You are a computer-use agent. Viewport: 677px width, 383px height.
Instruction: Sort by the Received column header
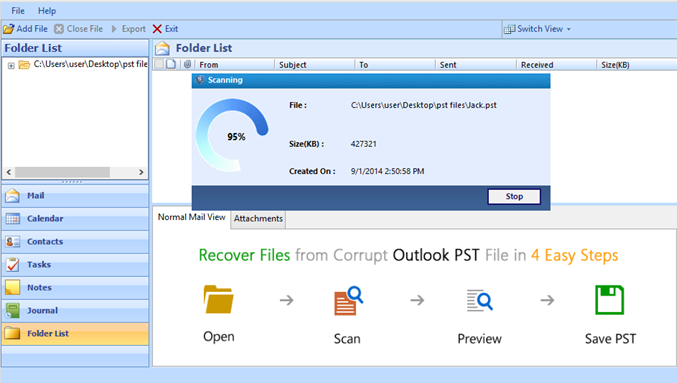click(556, 65)
